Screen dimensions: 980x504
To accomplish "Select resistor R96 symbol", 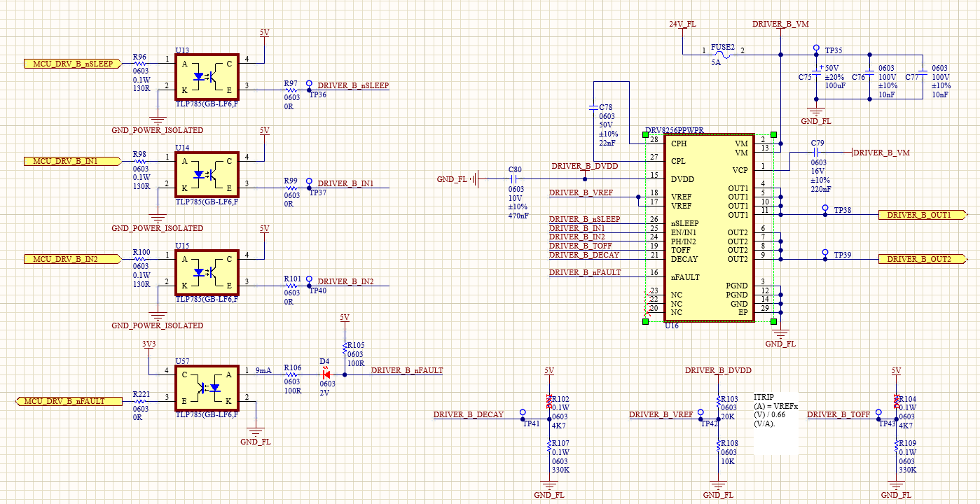I will coord(140,63).
